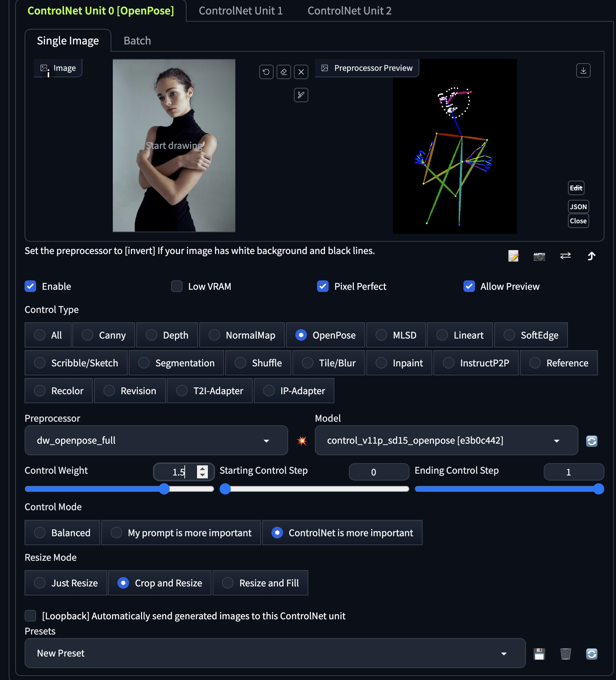Delete preset using the trash icon

[x=566, y=653]
